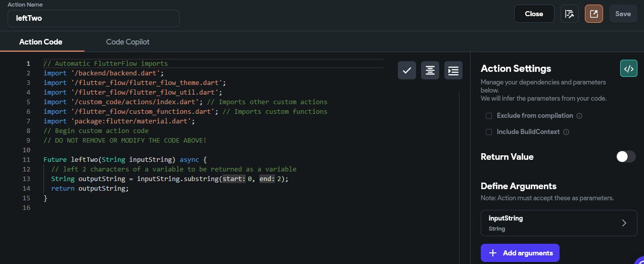The width and height of the screenshot is (644, 264).
Task: Click the Action Name input field
Action: point(94,18)
